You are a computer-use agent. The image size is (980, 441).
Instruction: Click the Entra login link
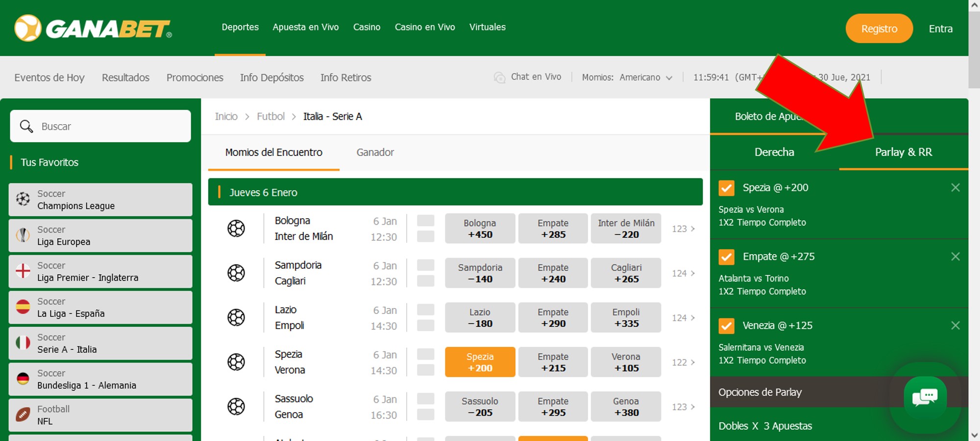(941, 28)
